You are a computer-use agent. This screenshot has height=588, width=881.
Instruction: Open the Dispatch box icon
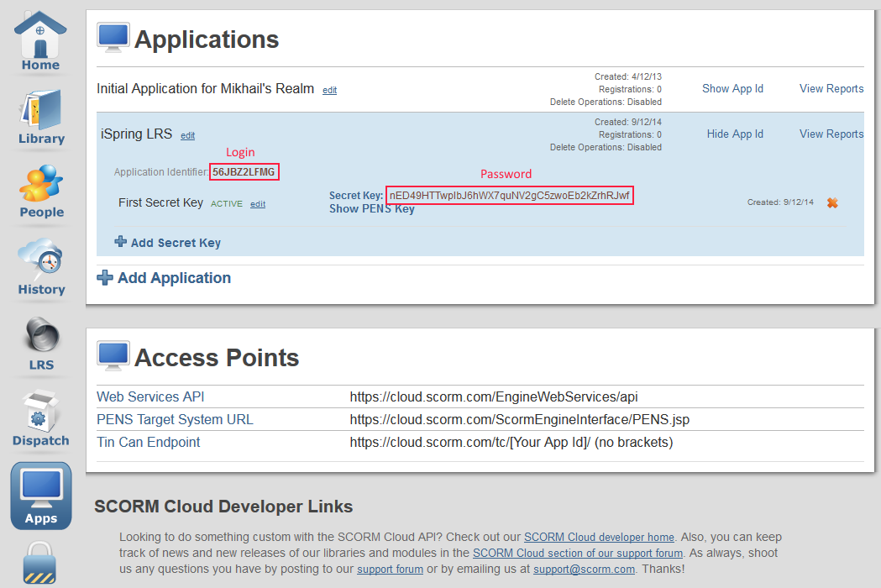point(40,417)
